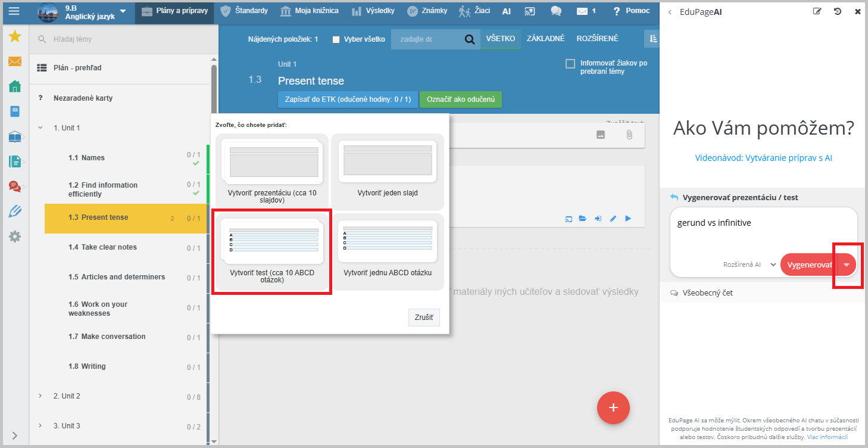
Task: Click the search magnifier icon
Action: pos(470,39)
